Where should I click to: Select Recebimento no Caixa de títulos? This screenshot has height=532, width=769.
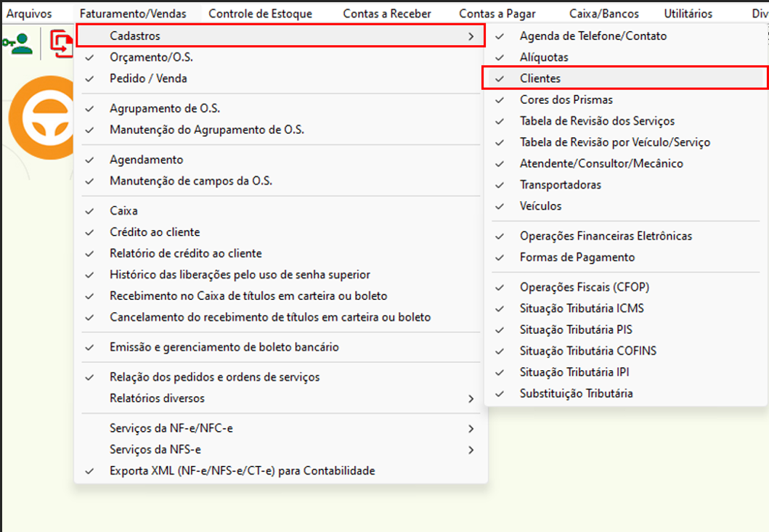(x=280, y=296)
